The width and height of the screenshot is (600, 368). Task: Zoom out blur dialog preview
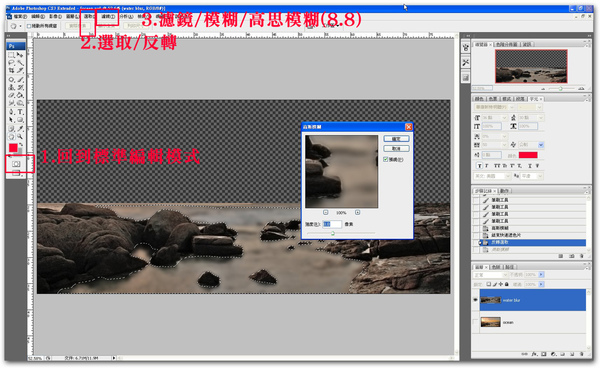326,212
